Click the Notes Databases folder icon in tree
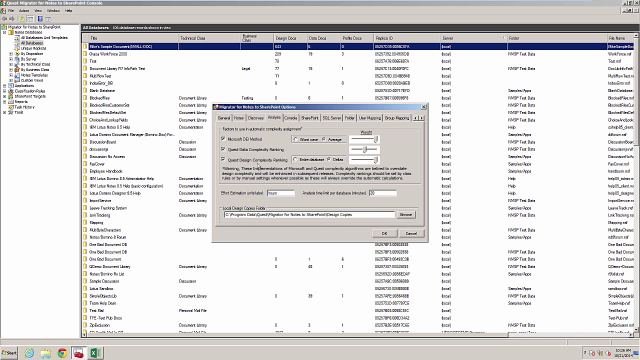 (11, 32)
